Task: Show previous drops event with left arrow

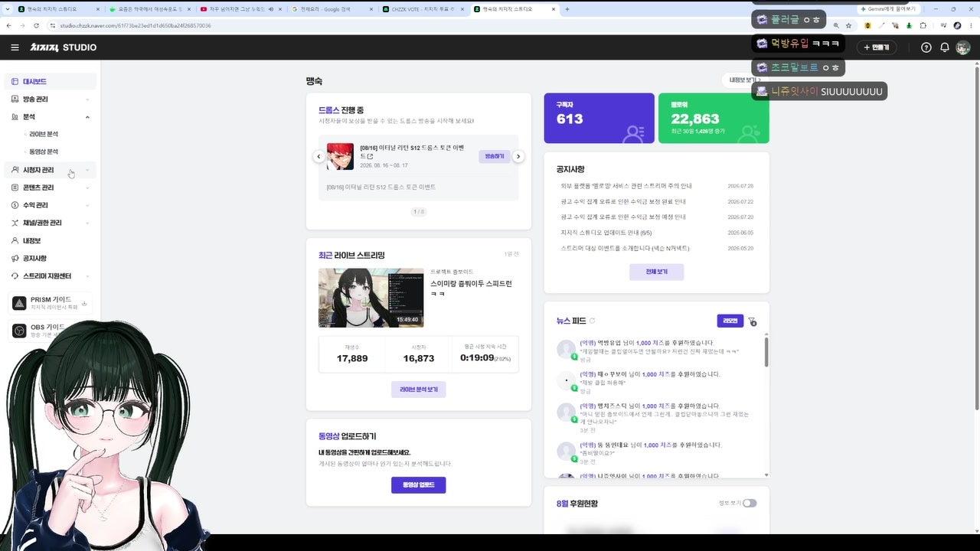Action: coord(318,156)
